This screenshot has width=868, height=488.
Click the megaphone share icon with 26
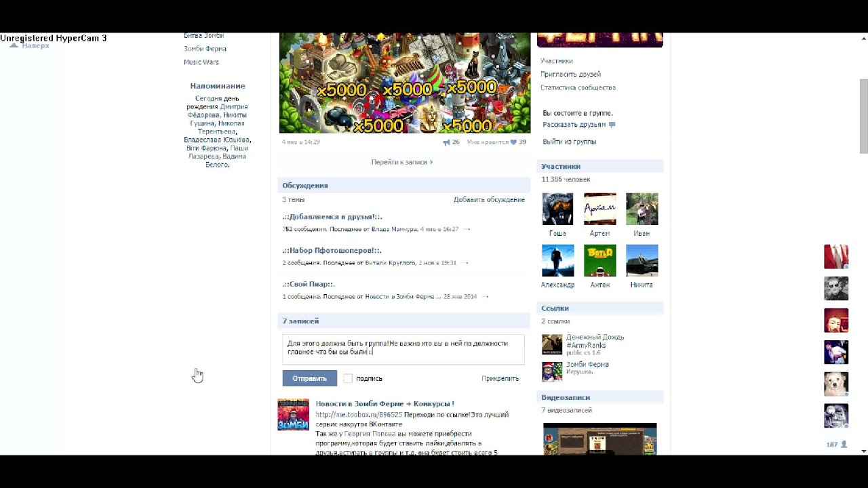pyautogui.click(x=446, y=142)
